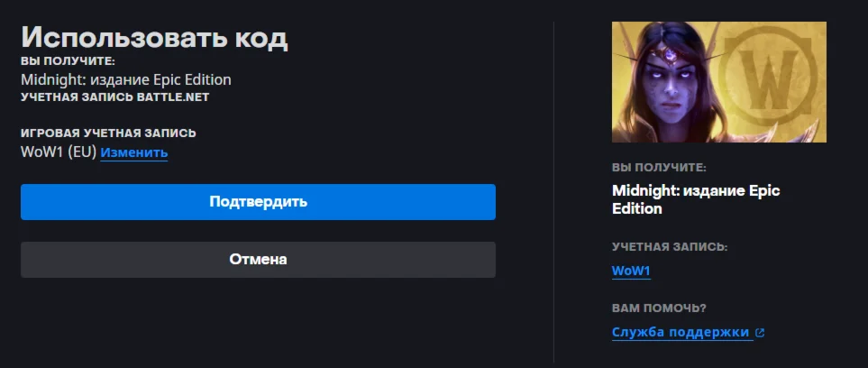Click the blue Подтвердить button
This screenshot has width=868, height=368.
[x=258, y=202]
